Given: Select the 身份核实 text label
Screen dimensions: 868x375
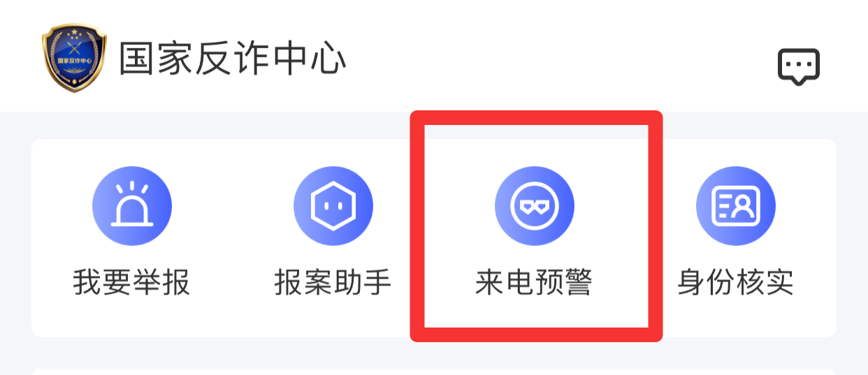Looking at the screenshot, I should (x=735, y=283).
